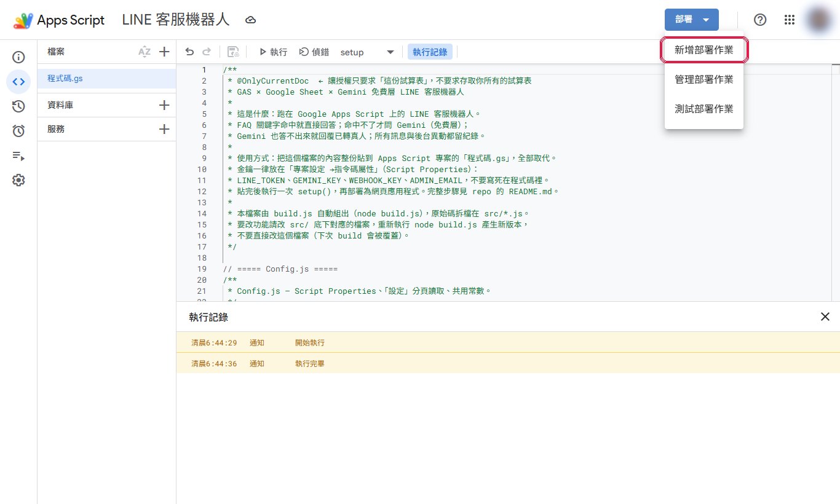This screenshot has height=504, width=840.
Task: Click the @OnlyCurrentDoc comment line
Action: [379, 81]
